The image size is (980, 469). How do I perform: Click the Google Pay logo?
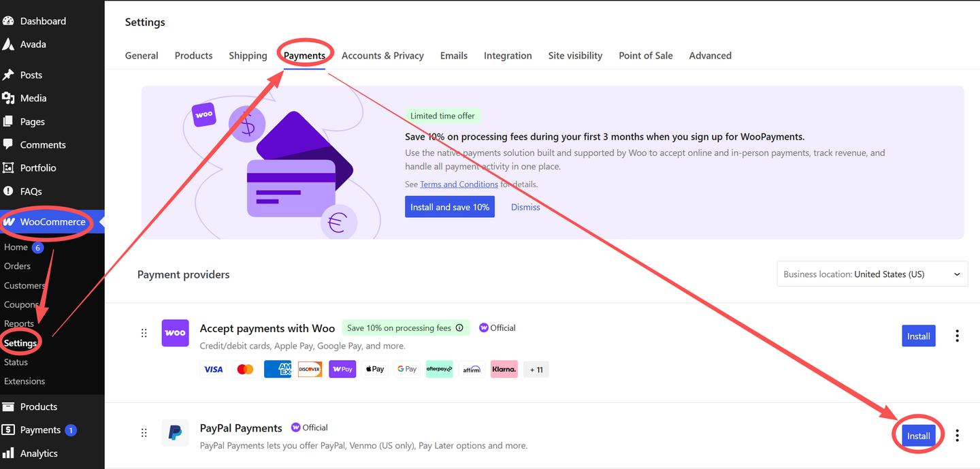click(x=407, y=369)
